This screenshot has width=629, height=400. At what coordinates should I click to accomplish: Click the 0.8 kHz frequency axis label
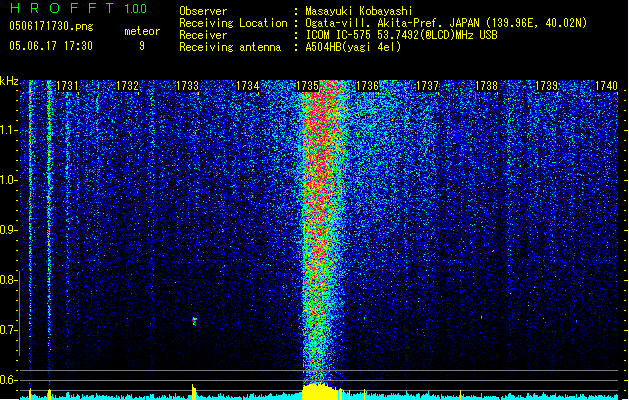click(x=8, y=280)
